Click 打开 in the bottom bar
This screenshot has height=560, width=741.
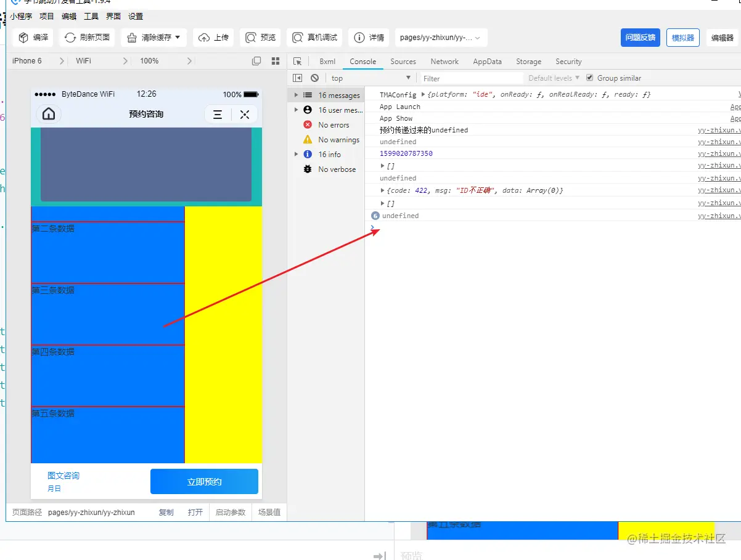pyautogui.click(x=195, y=512)
